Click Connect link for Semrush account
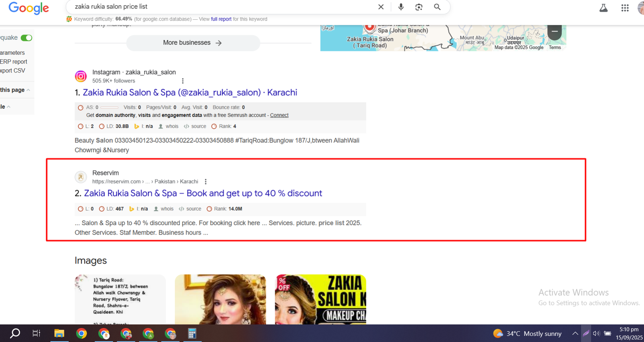The width and height of the screenshot is (644, 342). click(x=279, y=115)
